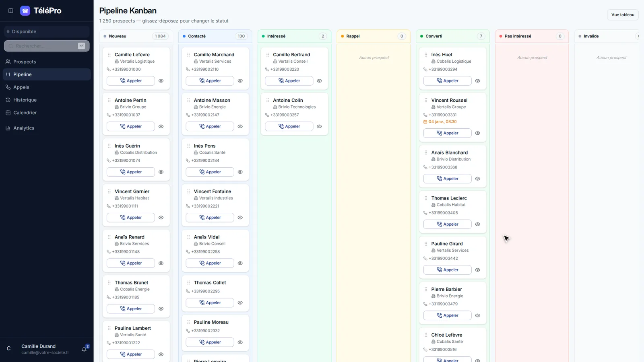Click drag handle on Thomas Collet card
This screenshot has height=362, width=644.
coord(188,283)
